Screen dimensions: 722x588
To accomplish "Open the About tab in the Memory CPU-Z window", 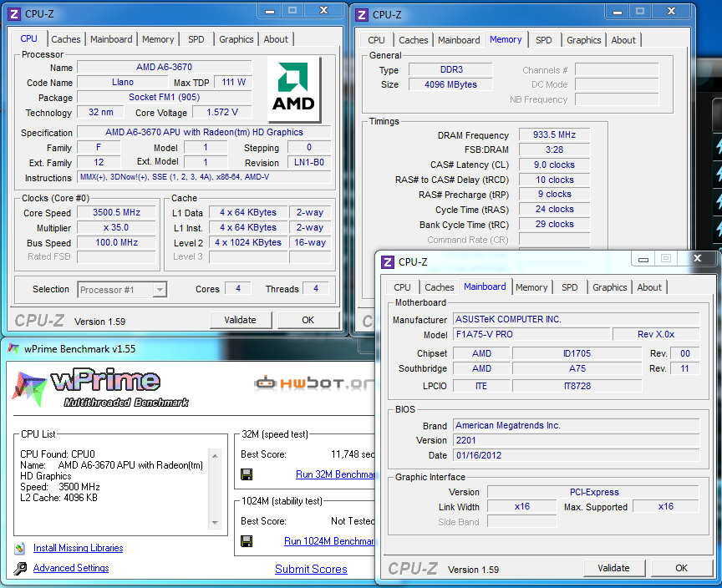I will pos(623,40).
